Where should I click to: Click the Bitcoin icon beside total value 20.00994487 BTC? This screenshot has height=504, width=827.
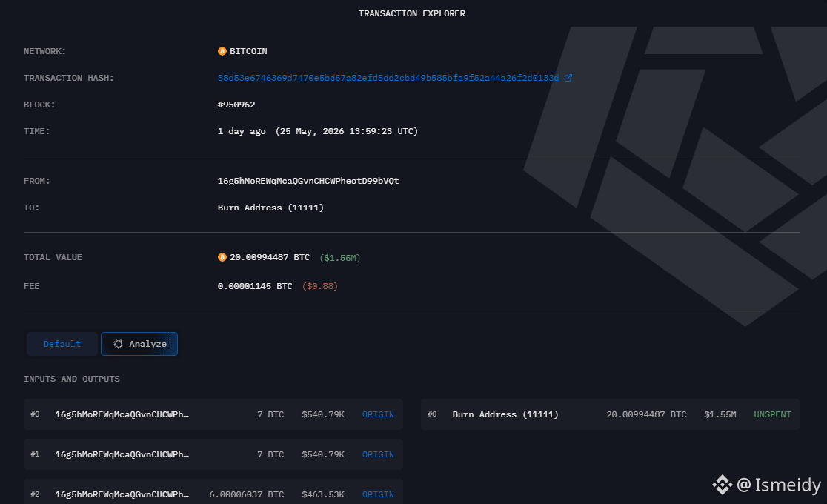coord(222,257)
